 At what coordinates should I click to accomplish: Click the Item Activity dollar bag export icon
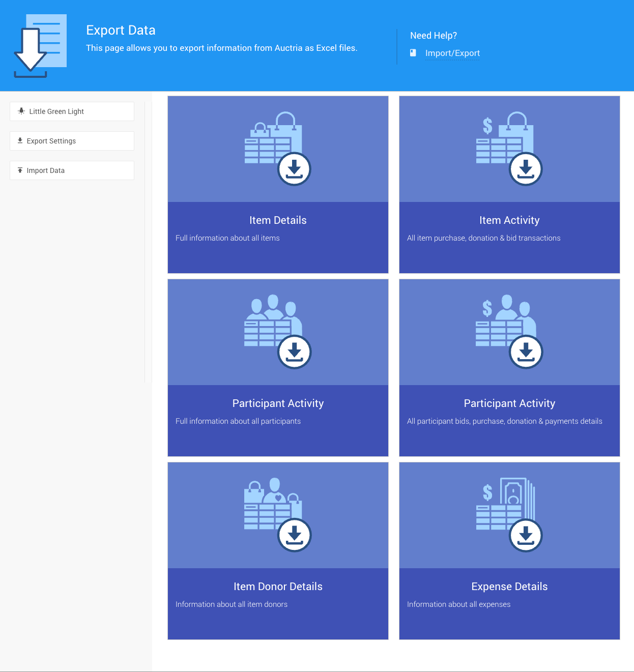(509, 148)
